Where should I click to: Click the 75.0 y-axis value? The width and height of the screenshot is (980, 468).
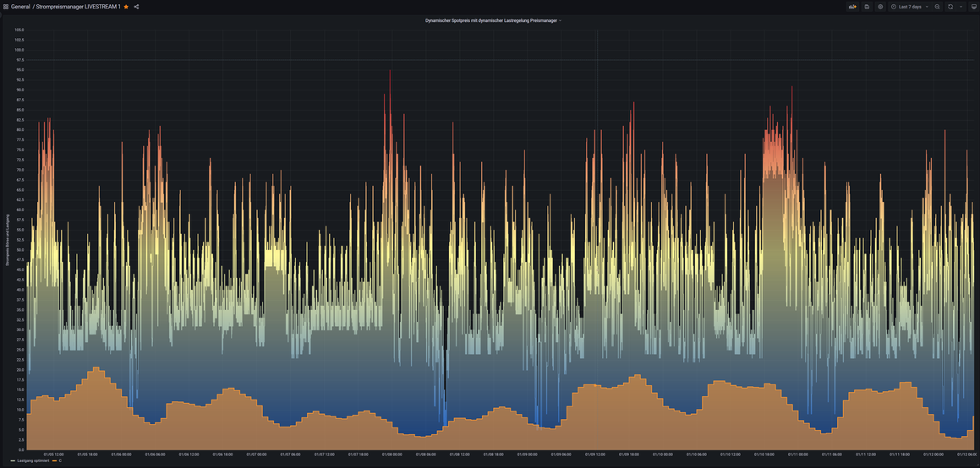19,150
